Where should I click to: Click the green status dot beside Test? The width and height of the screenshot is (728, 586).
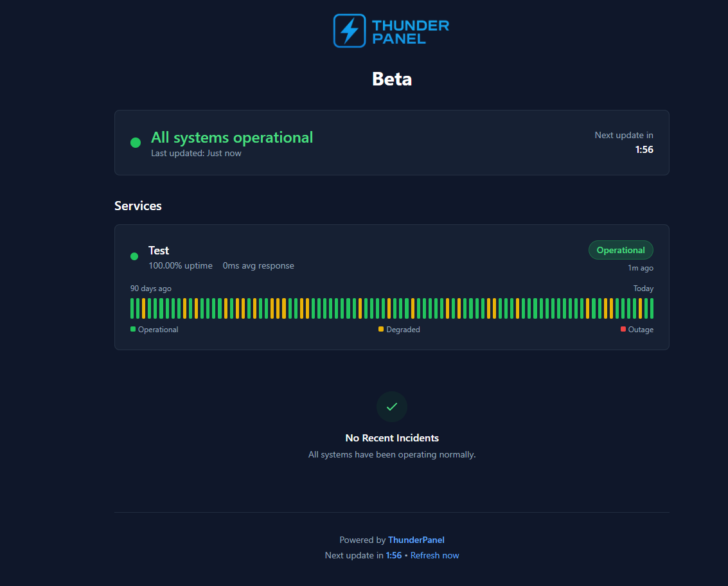(134, 256)
